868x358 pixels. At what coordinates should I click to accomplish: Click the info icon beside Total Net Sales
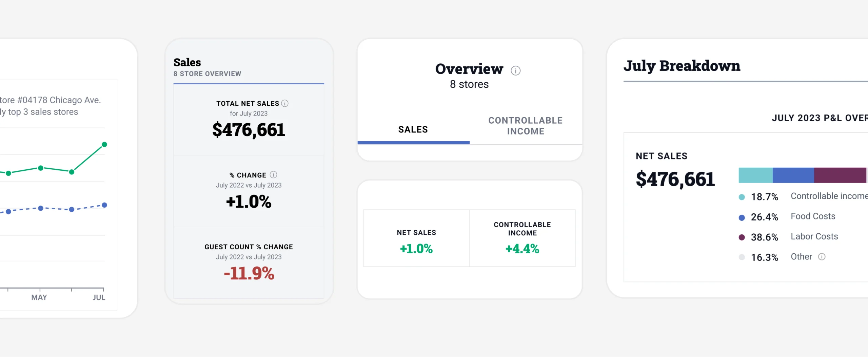click(285, 103)
